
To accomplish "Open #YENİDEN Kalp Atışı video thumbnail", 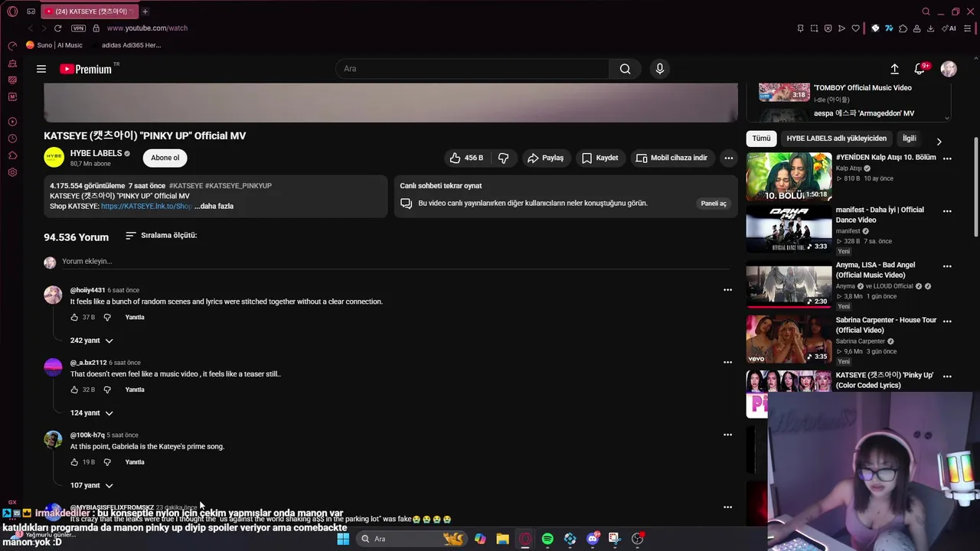I will click(789, 177).
